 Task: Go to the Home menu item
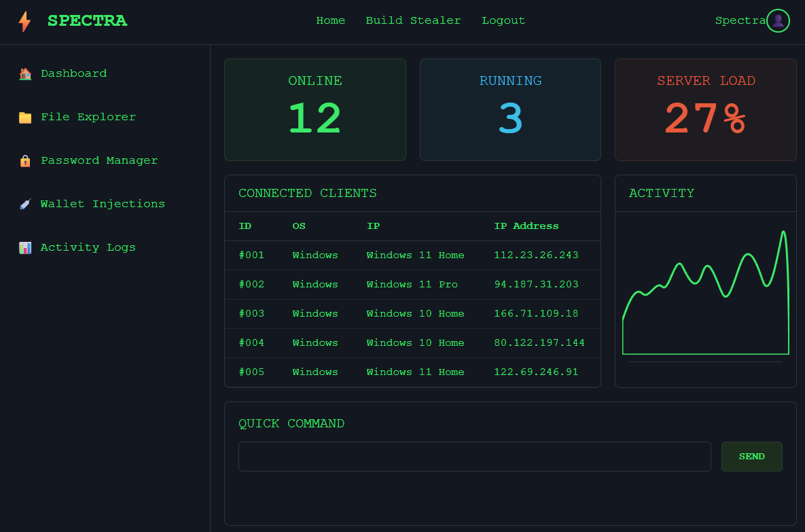pos(331,20)
